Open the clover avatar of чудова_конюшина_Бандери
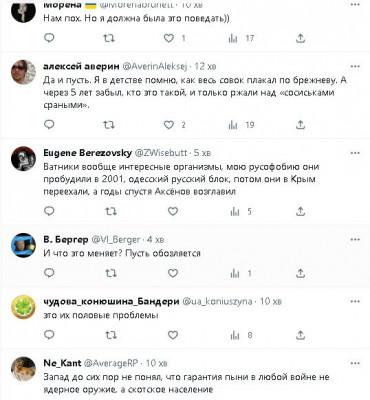This screenshot has height=400, width=370. click(23, 307)
